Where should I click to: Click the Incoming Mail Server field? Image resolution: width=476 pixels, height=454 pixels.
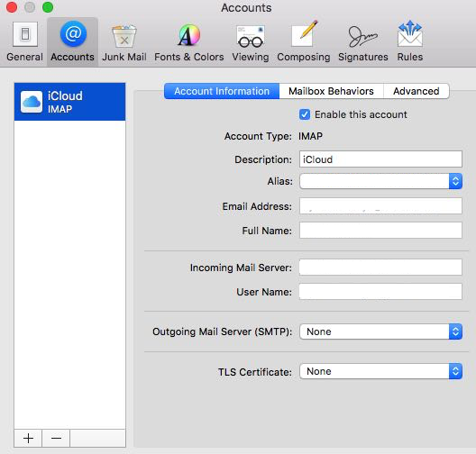click(380, 268)
